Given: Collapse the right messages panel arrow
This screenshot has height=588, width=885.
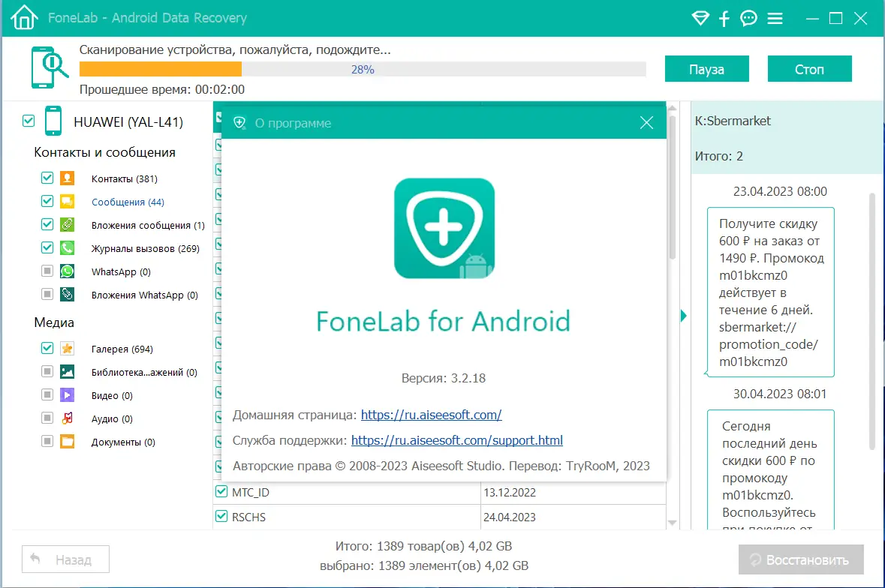Looking at the screenshot, I should [x=682, y=316].
